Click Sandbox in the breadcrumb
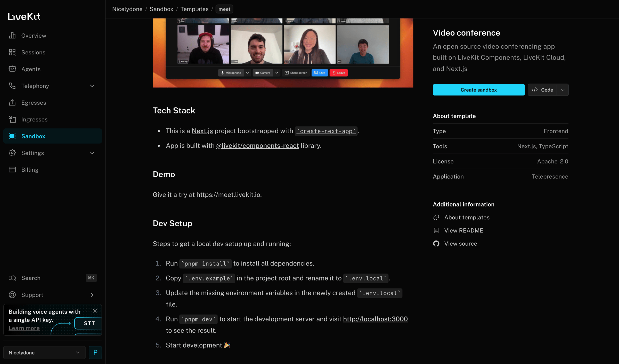This screenshot has height=364, width=619. coord(161,9)
